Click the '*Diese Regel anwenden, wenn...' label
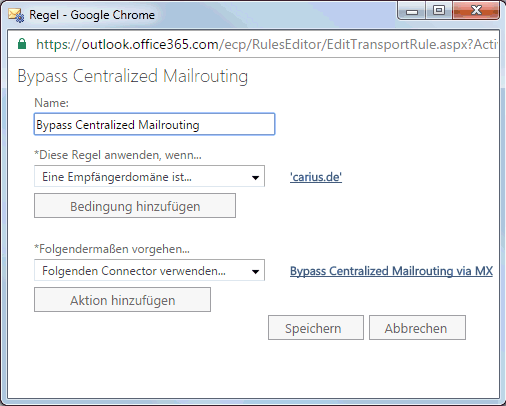 pos(118,155)
